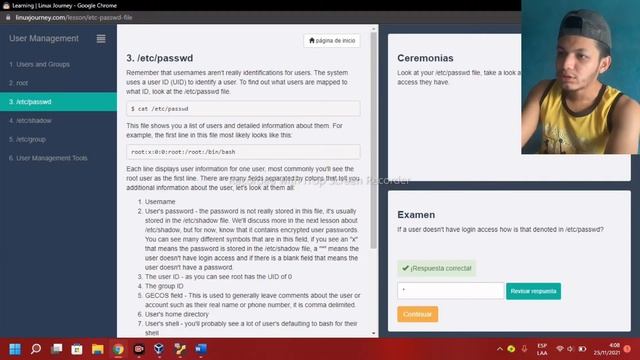Open Microsoft Store from taskbar

coord(77,349)
